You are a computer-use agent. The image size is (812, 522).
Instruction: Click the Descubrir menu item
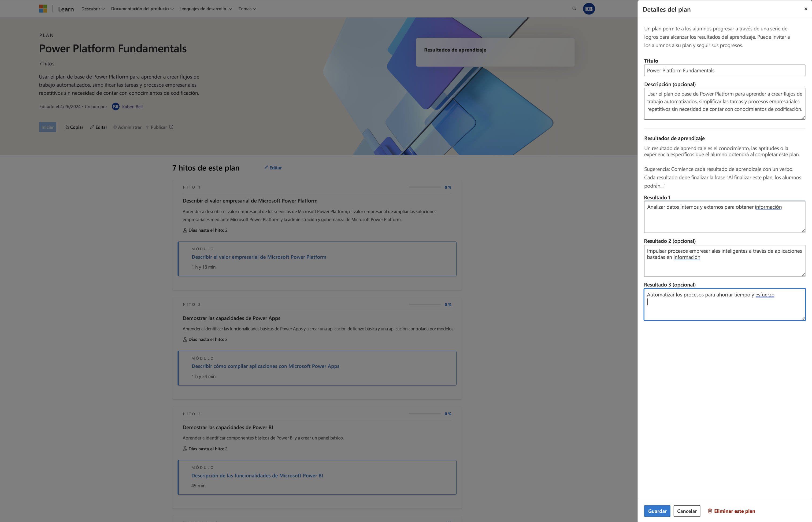pyautogui.click(x=92, y=8)
